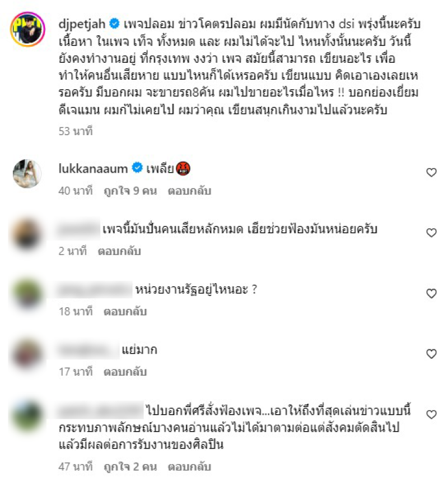Click lukkanaaum's blue verified checkmark
448x481 pixels.
coord(137,168)
